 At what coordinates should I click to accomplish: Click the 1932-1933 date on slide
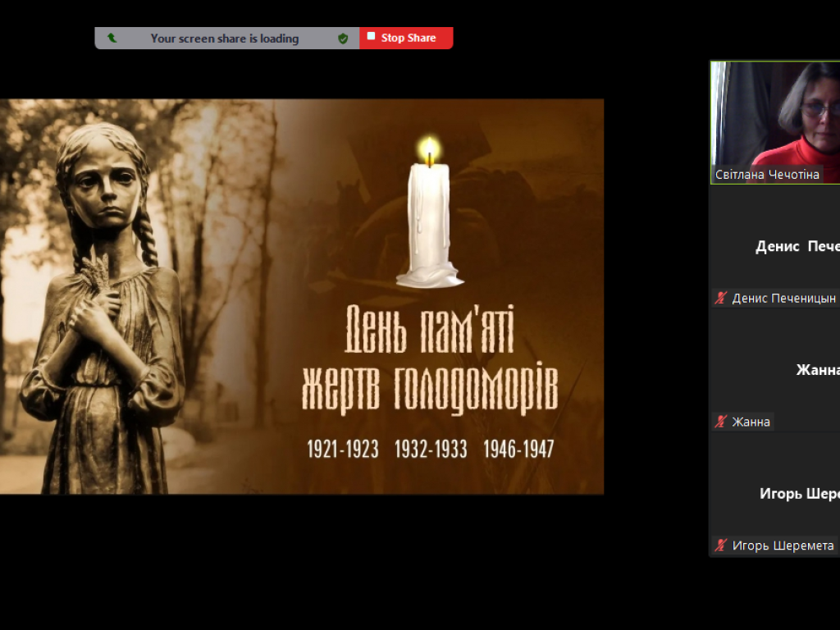pyautogui.click(x=431, y=450)
